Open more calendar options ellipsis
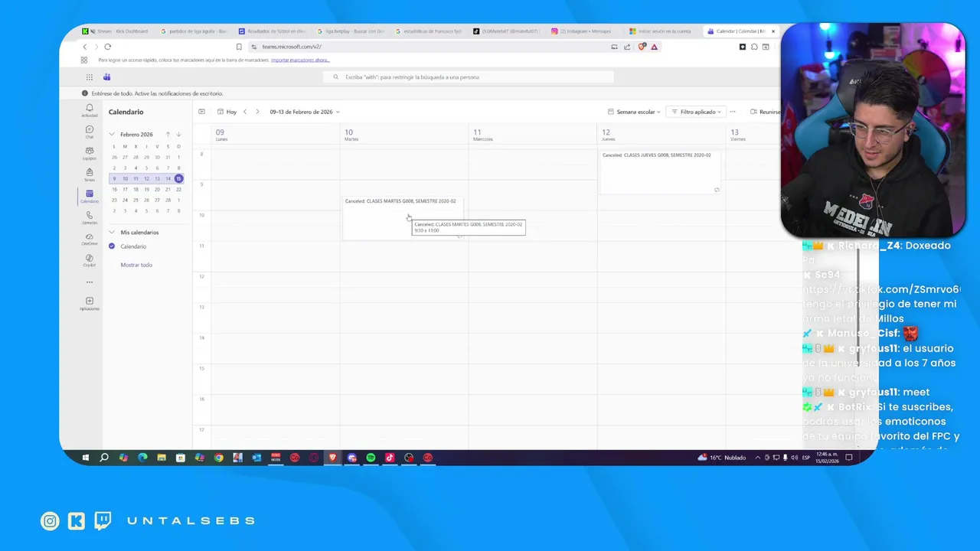 (x=733, y=112)
